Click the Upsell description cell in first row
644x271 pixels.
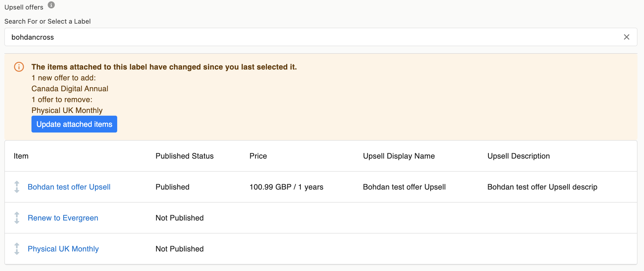tap(542, 187)
